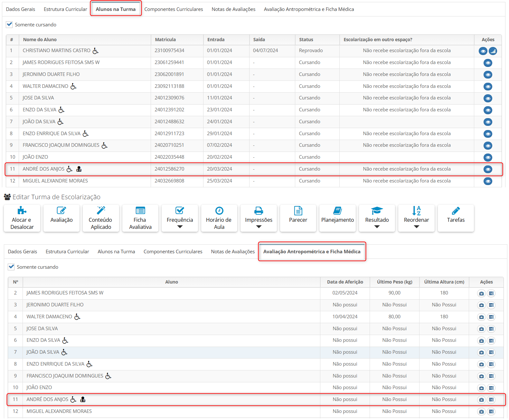The height and width of the screenshot is (420, 509).
Task: Click the Parecer button
Action: (x=298, y=218)
